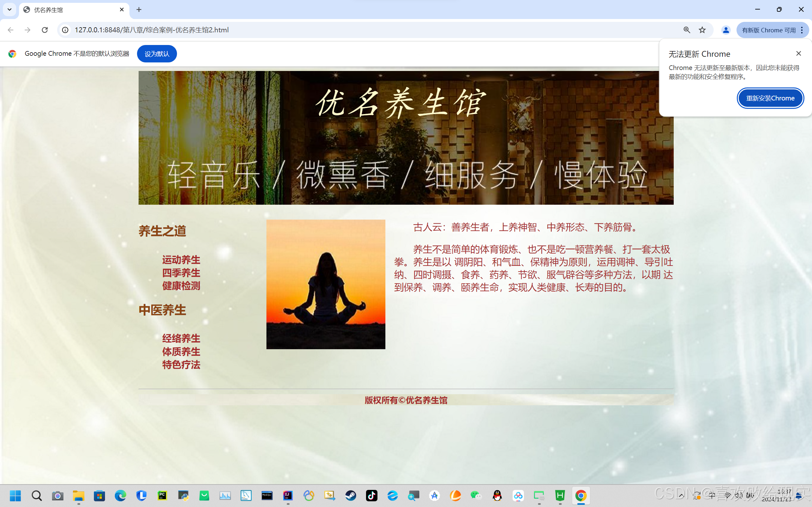
Task: Open the zoom magnifier icon in address bar
Action: coord(686,30)
